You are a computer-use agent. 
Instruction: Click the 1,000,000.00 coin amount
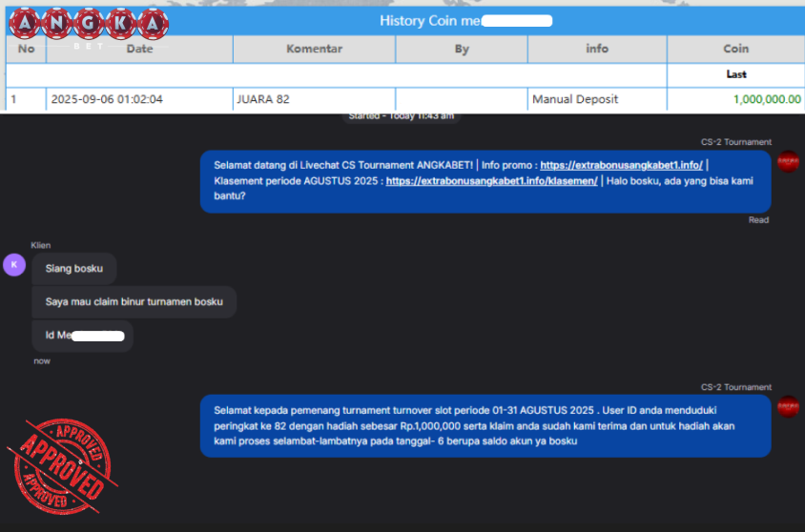point(767,99)
